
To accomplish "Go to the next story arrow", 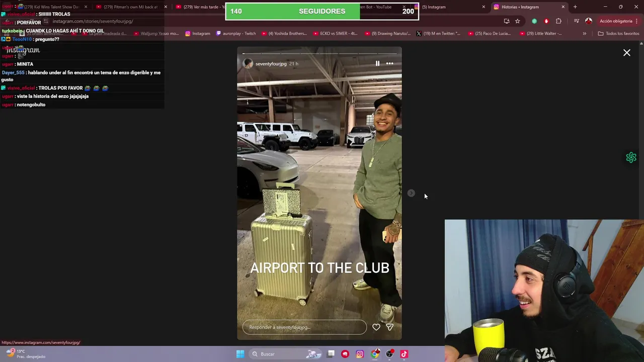I will [411, 193].
